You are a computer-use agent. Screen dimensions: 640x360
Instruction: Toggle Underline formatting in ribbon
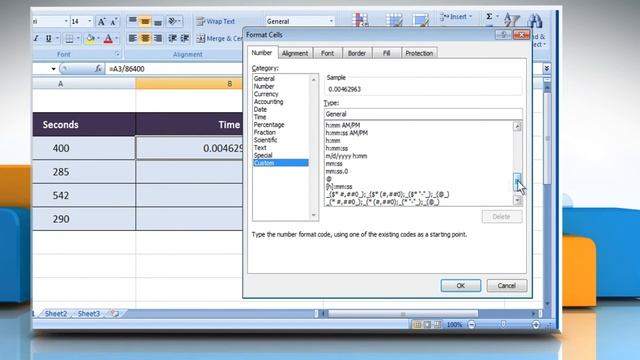(x=49, y=38)
